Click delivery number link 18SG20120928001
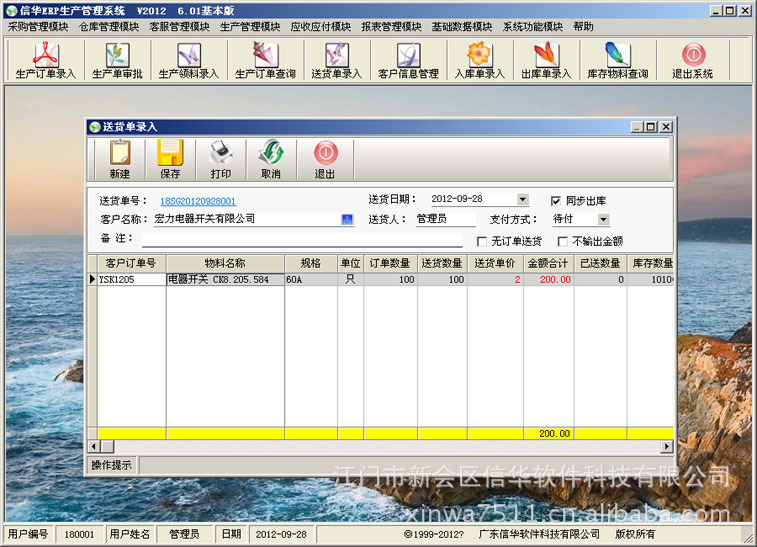The width and height of the screenshot is (757, 547). (198, 201)
